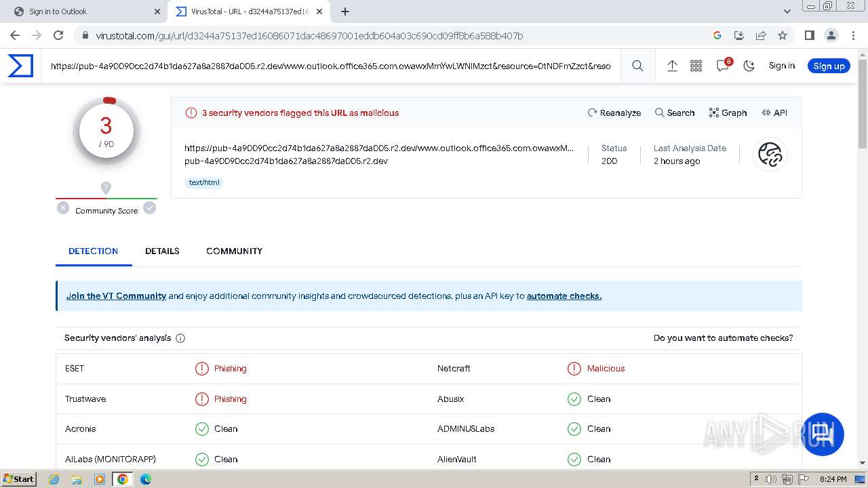Switch to Sign in to Outlook tab
Screen dimensions: 868x488
point(83,12)
